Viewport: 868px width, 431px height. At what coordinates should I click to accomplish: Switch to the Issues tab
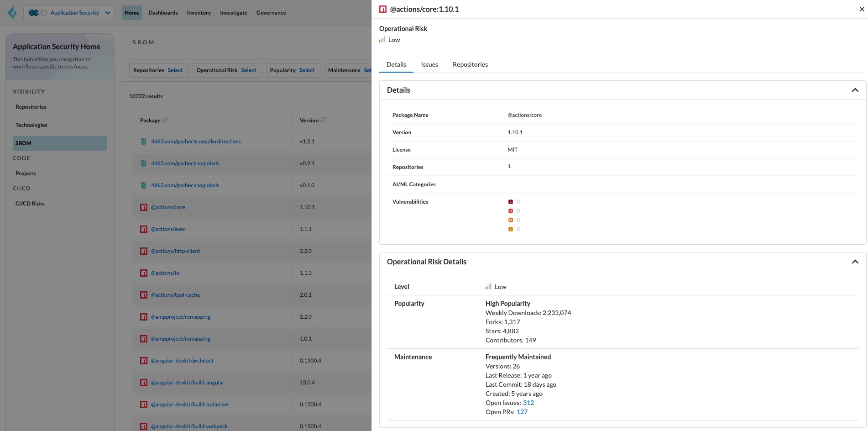pos(429,64)
